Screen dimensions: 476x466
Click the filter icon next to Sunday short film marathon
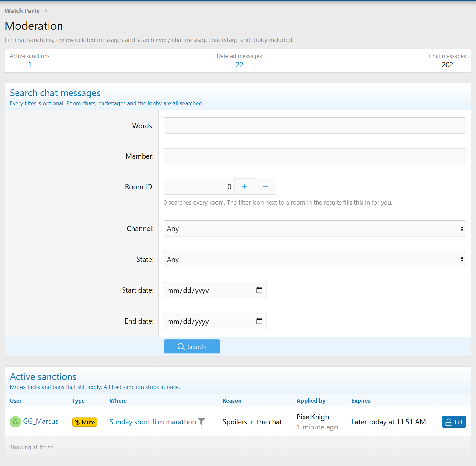201,421
